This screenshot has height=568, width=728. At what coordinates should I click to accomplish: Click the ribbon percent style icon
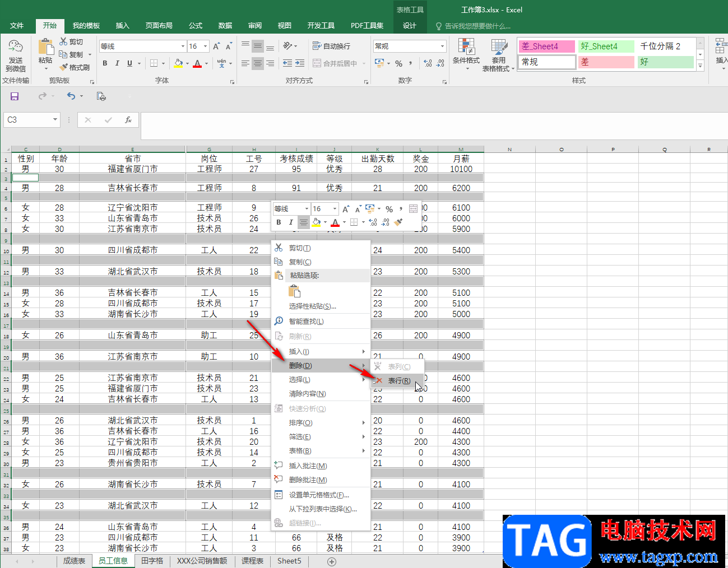(398, 63)
